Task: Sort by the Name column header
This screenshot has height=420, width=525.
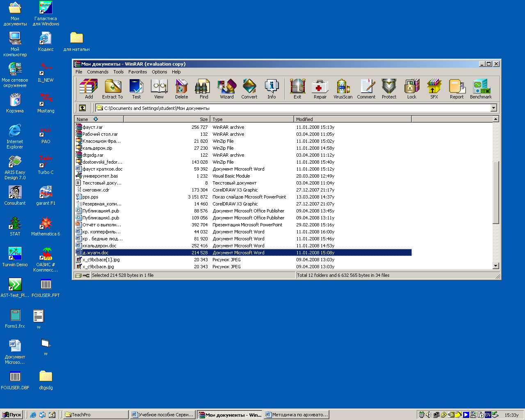Action: (x=99, y=119)
